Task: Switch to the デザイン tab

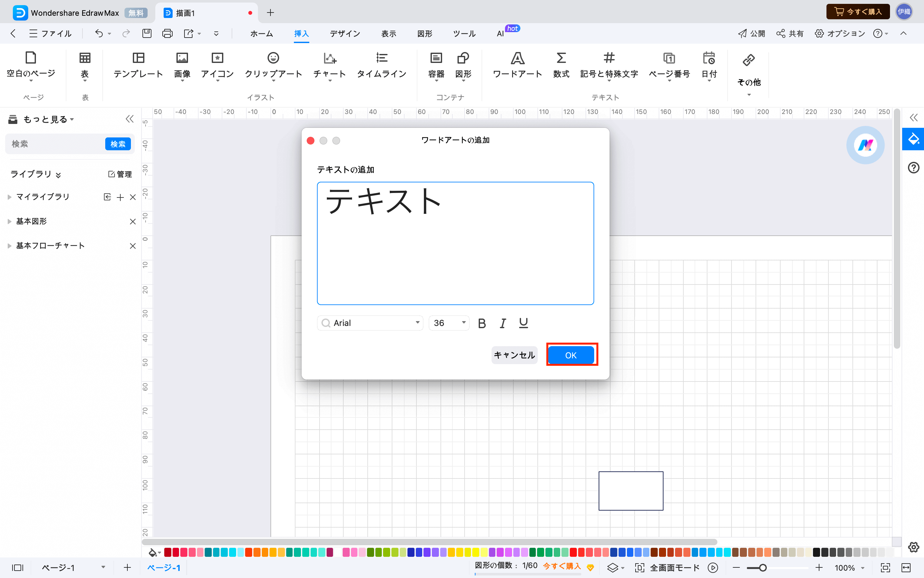Action: pyautogui.click(x=345, y=34)
